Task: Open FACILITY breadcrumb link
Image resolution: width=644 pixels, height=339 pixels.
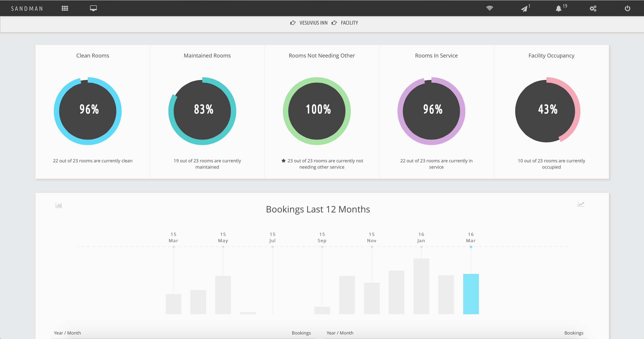Action: [350, 23]
